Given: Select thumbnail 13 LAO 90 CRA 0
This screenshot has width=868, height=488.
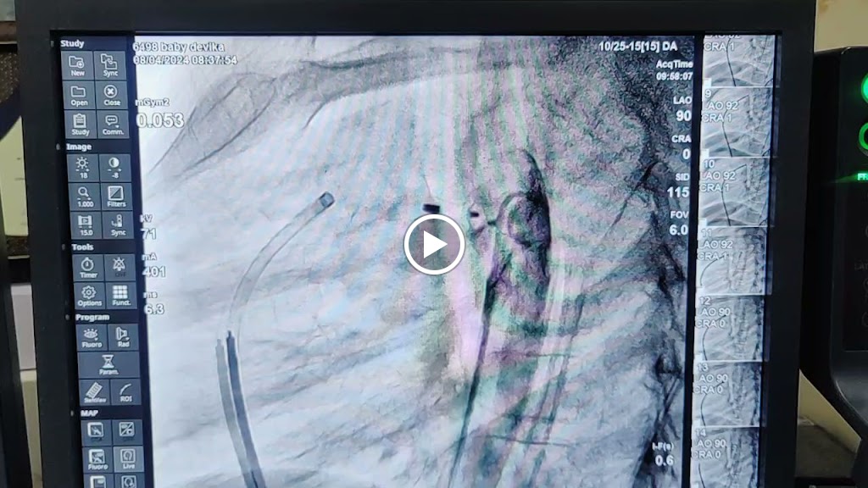Looking at the screenshot, I should pyautogui.click(x=726, y=395).
